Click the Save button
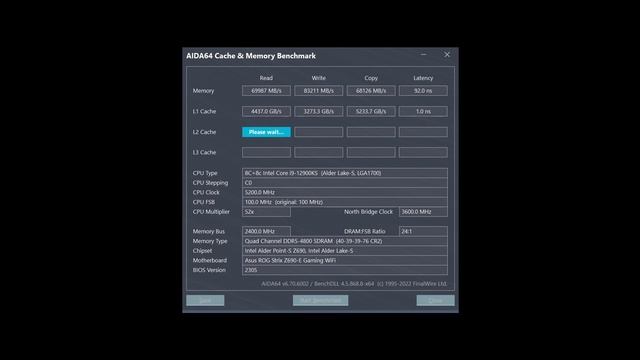 coord(205,300)
